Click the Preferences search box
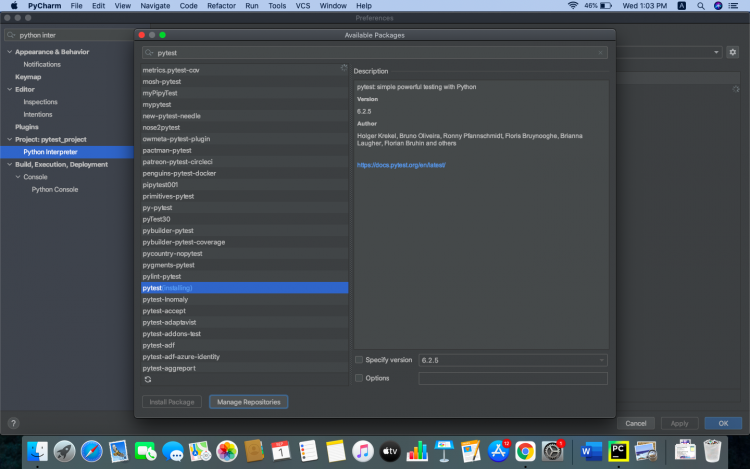Viewport: 750px width, 469px height. [69, 35]
